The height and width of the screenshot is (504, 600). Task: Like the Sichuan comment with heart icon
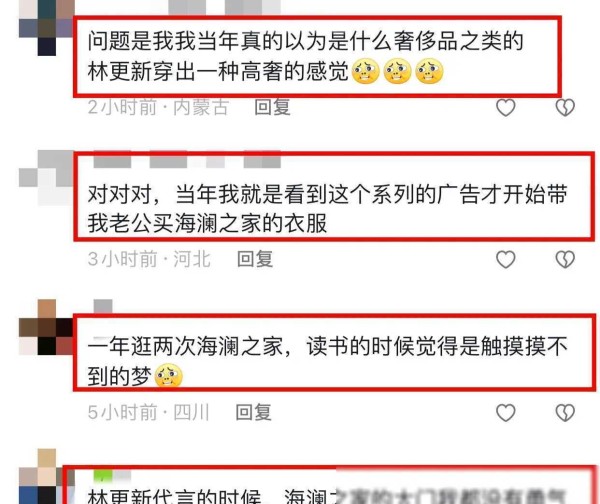coord(505,413)
